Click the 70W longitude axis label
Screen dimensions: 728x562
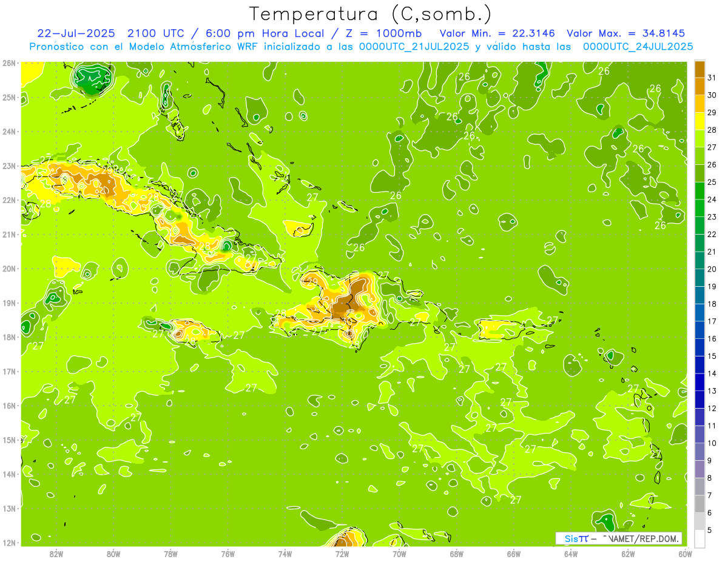399,554
